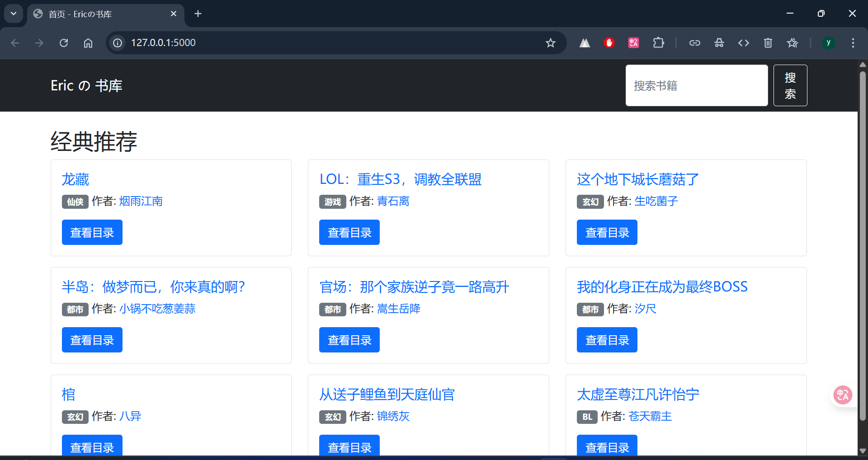Open author link 汐尺
868x460 pixels.
(645, 309)
